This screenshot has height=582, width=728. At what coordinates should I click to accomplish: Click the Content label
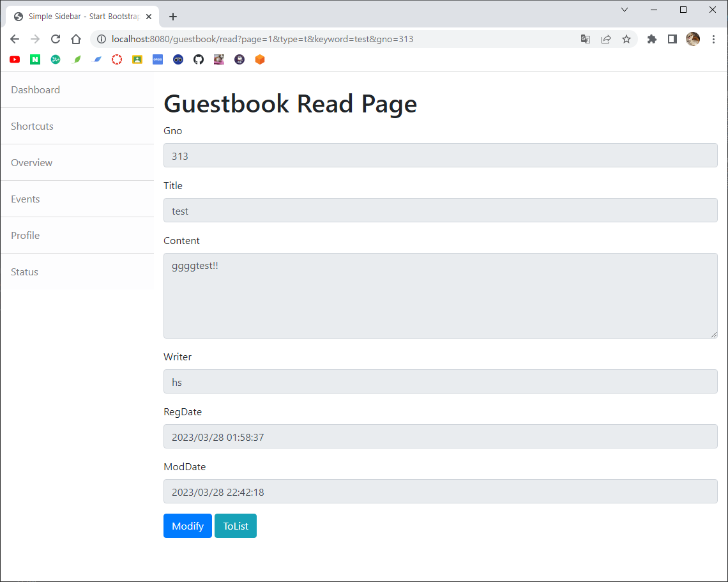181,241
